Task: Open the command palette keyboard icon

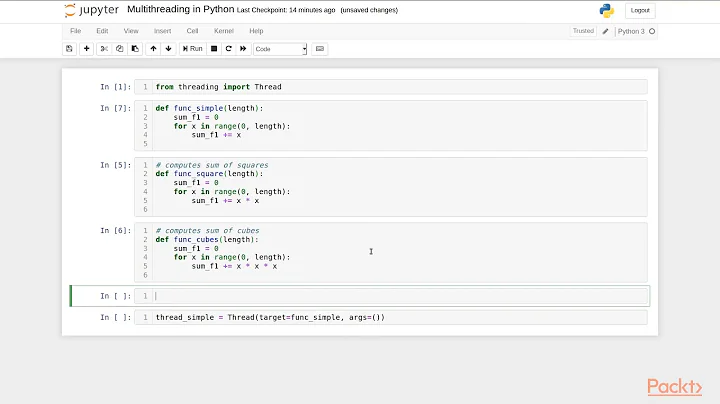Action: tap(320, 49)
